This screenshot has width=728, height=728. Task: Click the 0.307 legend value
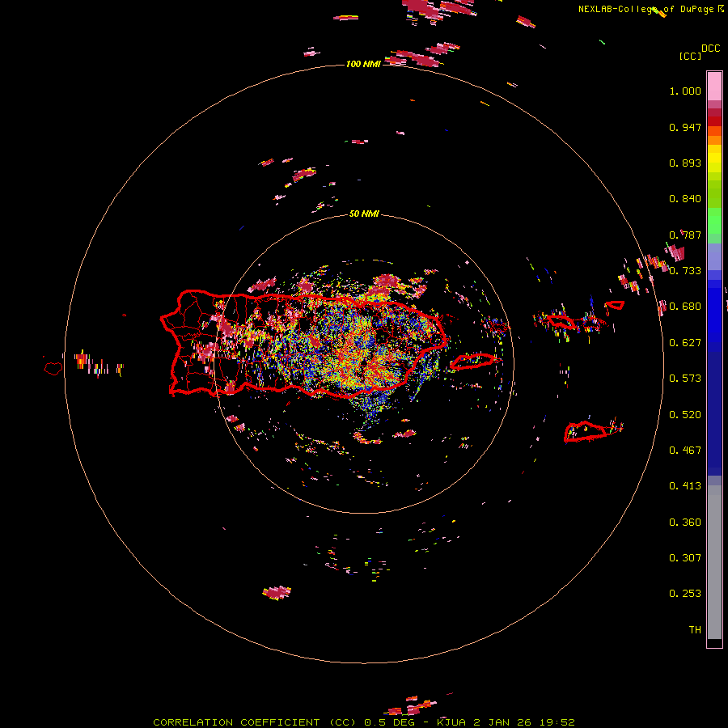685,558
